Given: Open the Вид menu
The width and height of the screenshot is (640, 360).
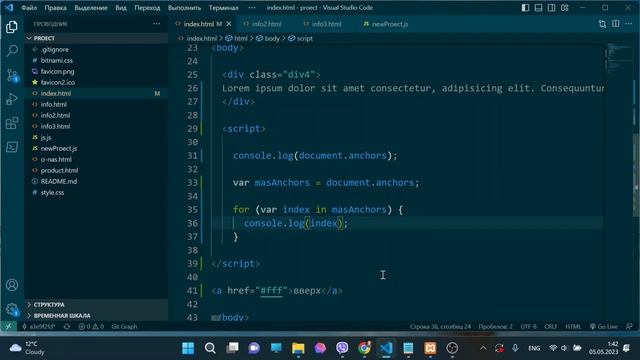Looking at the screenshot, I should 121,8.
